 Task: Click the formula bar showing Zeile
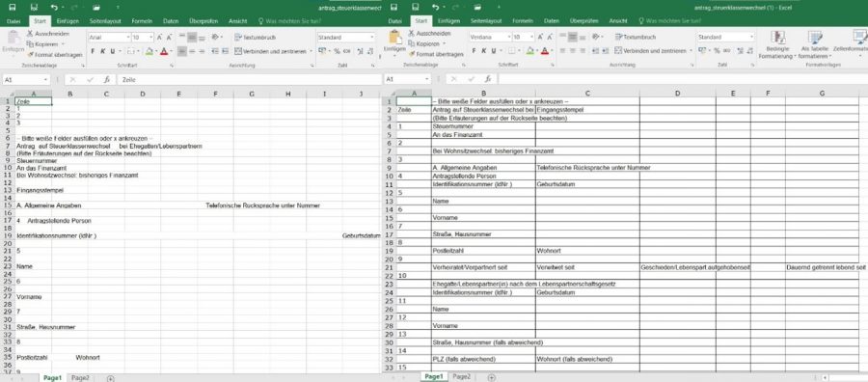point(249,80)
